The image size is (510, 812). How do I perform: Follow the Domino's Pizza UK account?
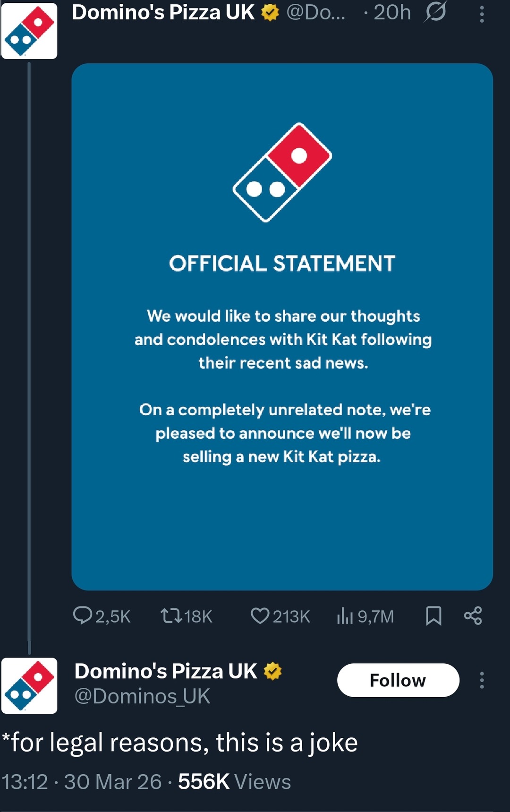click(398, 680)
